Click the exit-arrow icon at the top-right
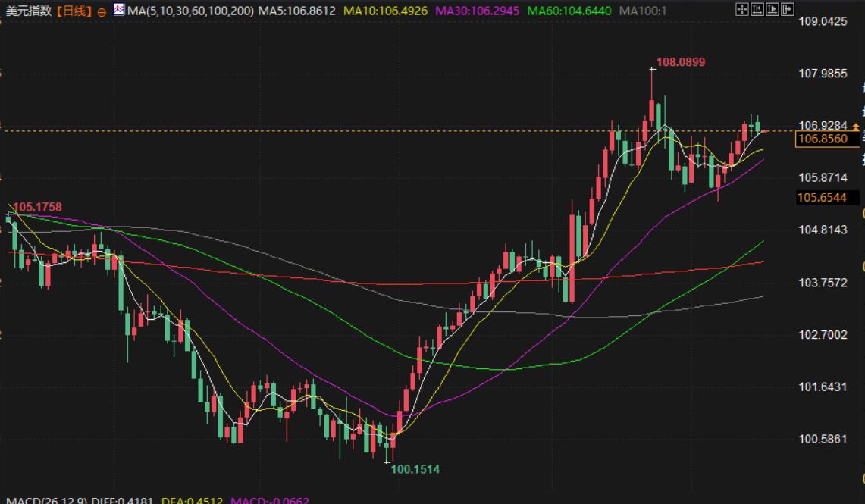 pos(788,11)
